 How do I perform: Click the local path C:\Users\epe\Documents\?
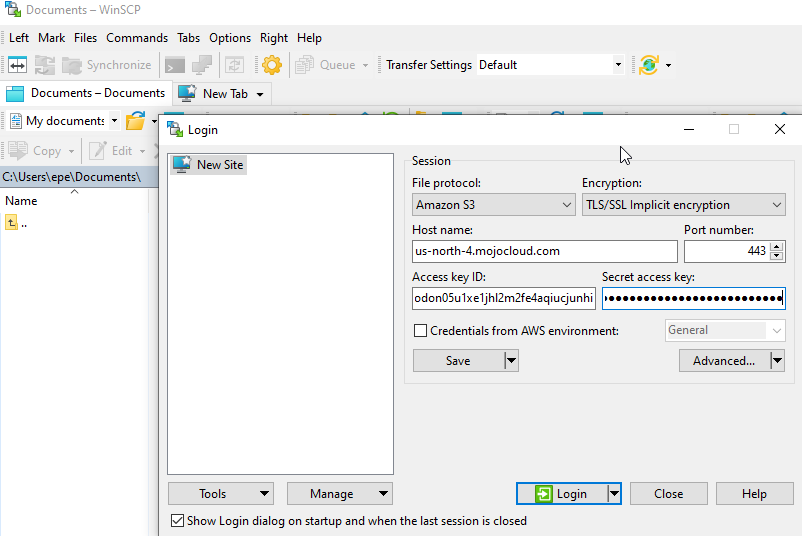coord(72,177)
